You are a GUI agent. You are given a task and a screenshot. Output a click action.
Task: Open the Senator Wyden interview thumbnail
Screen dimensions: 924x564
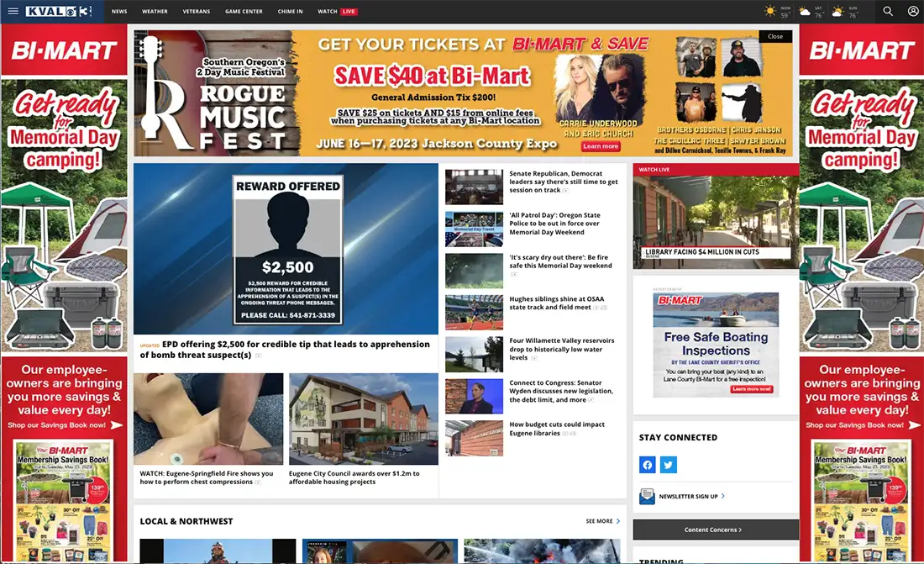tap(474, 397)
